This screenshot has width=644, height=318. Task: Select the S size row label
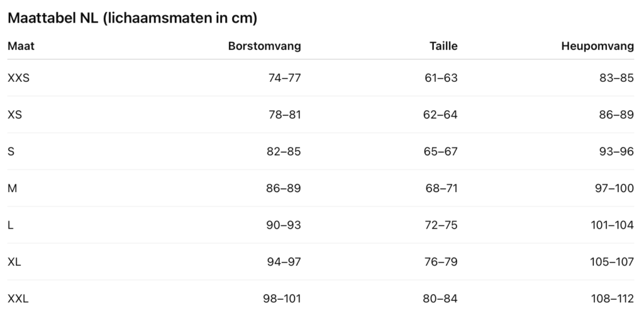(x=11, y=152)
